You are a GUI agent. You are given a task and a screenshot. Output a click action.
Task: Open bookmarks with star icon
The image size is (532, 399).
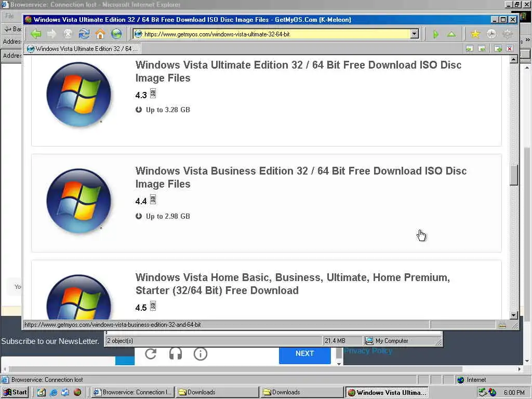tap(475, 34)
